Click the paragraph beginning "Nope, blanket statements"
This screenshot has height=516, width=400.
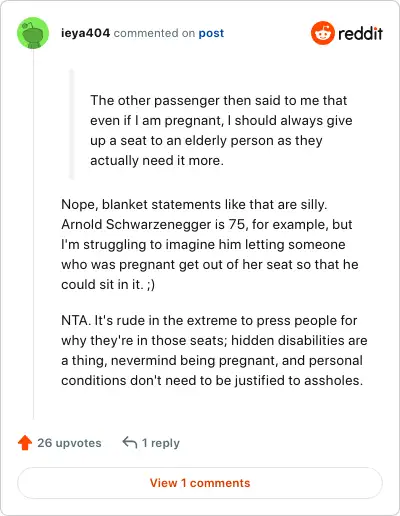click(x=210, y=244)
